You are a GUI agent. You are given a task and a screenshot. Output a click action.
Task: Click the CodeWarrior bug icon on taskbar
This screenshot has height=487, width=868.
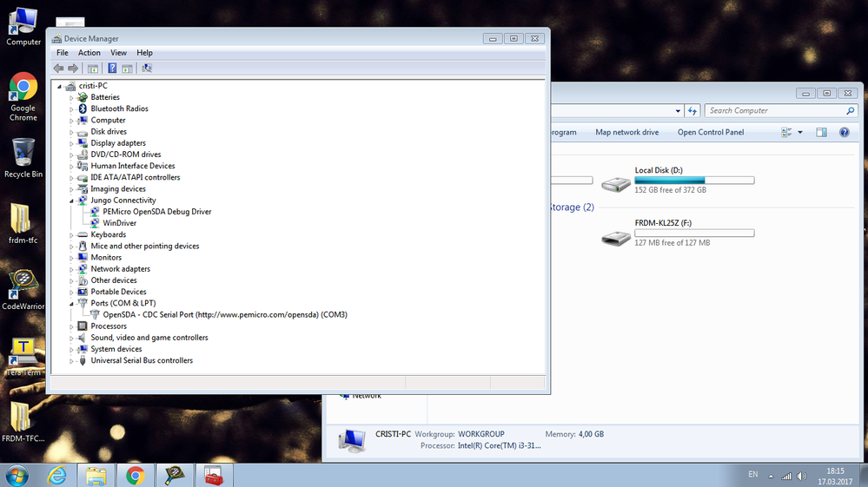pyautogui.click(x=175, y=476)
